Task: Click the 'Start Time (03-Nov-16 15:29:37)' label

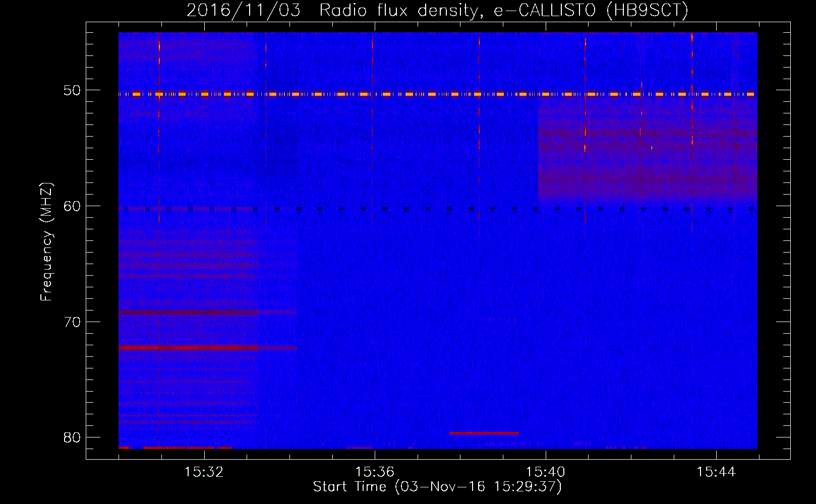Action: pyautogui.click(x=437, y=487)
